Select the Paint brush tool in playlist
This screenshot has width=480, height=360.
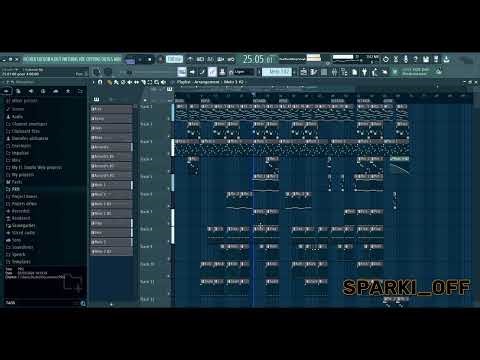pyautogui.click(x=116, y=82)
